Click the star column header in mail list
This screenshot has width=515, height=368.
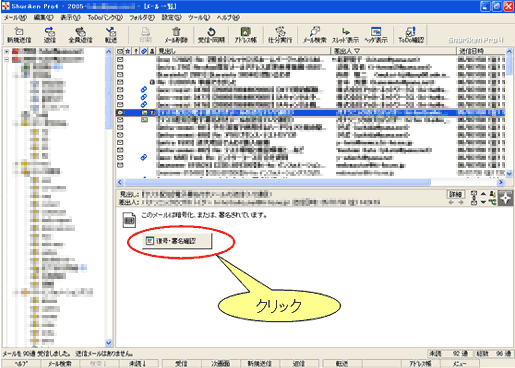128,51
